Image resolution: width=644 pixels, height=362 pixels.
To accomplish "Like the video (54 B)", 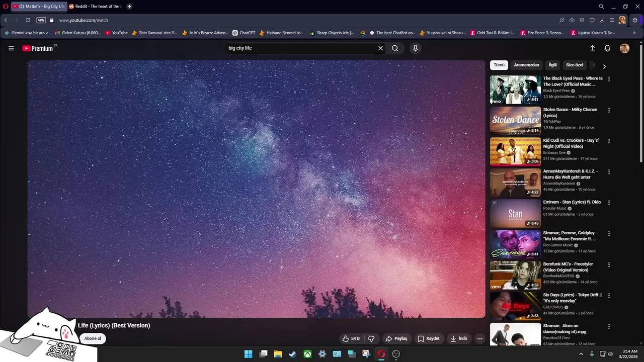I will 351,338.
